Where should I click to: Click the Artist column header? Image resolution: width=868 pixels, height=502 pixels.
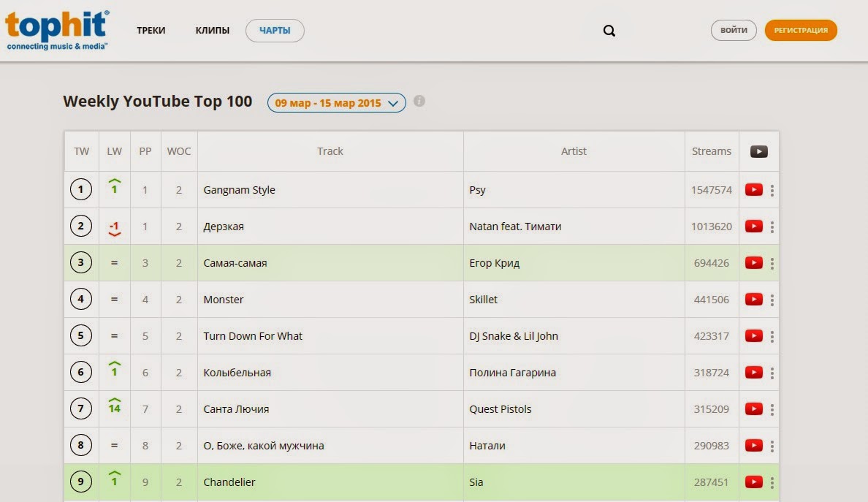tap(574, 151)
